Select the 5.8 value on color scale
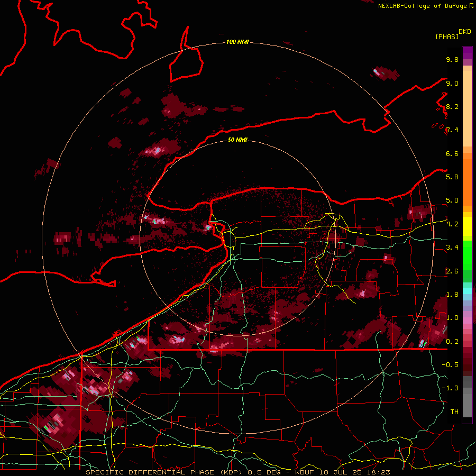The image size is (476, 476). (x=452, y=177)
